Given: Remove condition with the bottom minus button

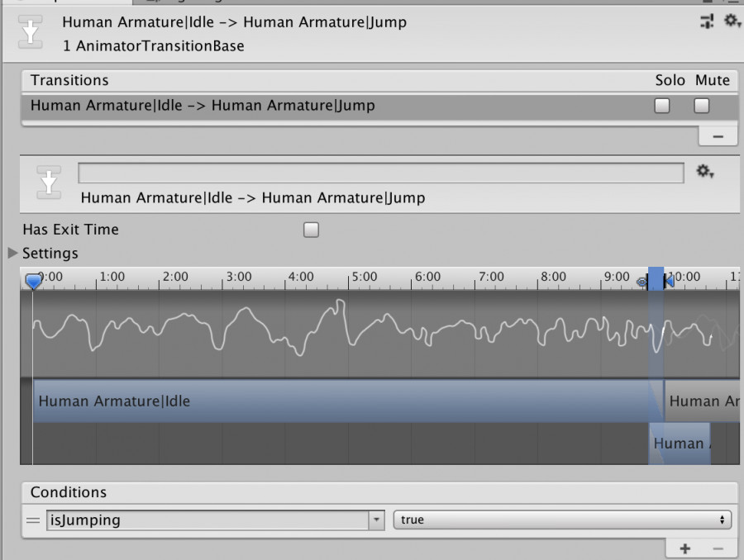Looking at the screenshot, I should pos(718,548).
